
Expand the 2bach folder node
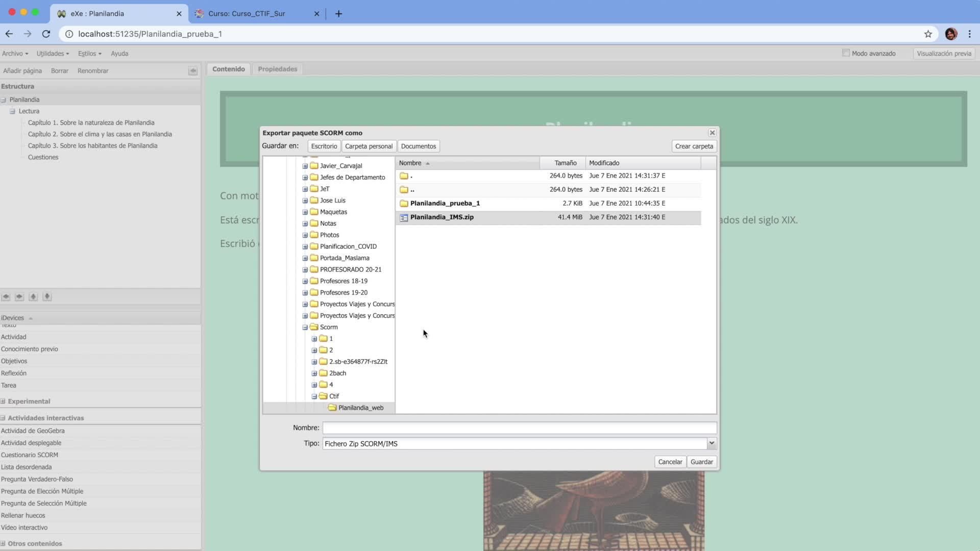(x=314, y=373)
